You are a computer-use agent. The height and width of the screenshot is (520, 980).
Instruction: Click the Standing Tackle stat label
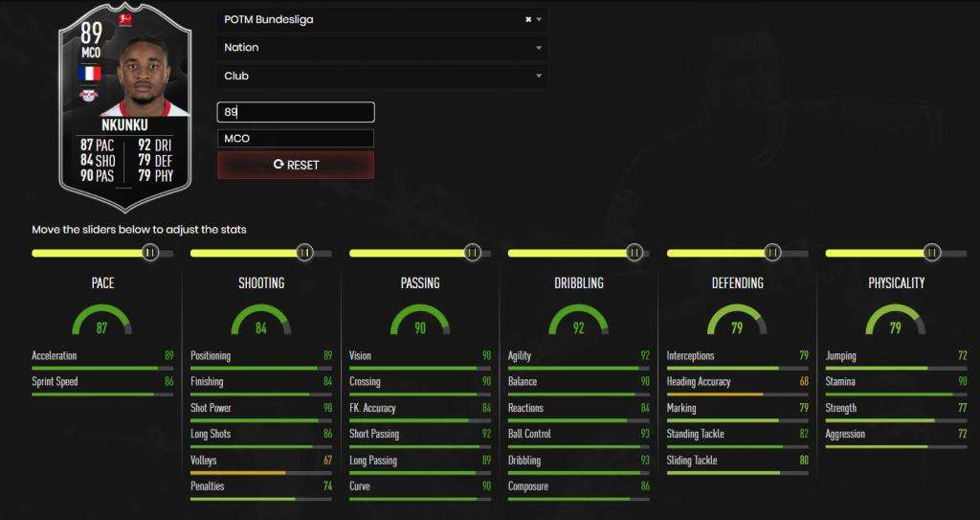(696, 434)
